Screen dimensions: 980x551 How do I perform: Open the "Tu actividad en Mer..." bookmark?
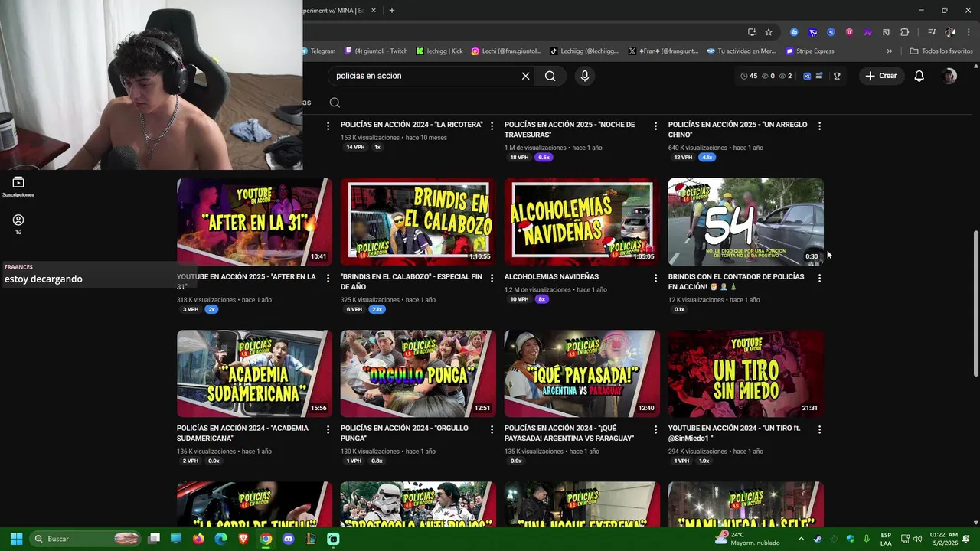coord(742,51)
